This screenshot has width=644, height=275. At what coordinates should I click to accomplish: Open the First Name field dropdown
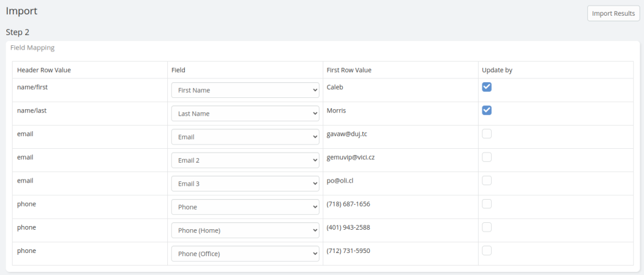pos(245,90)
